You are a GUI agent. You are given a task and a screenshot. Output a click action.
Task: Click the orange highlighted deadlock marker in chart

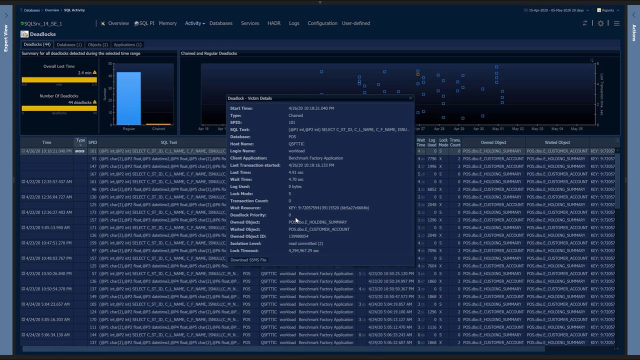418,75
